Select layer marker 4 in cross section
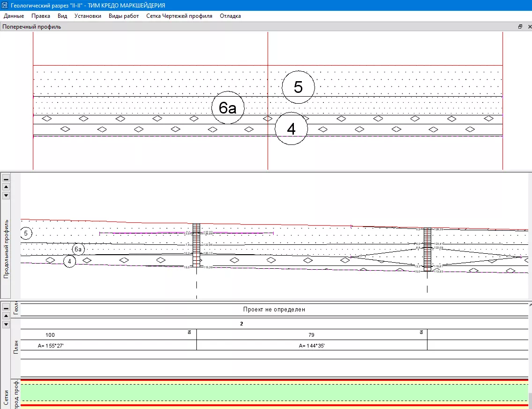532x409 pixels. [x=291, y=129]
